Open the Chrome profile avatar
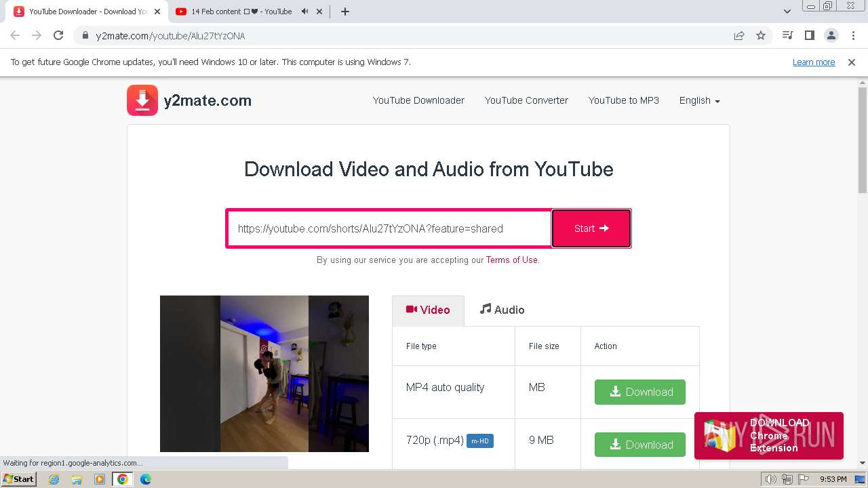The height and width of the screenshot is (488, 868). pyautogui.click(x=831, y=35)
